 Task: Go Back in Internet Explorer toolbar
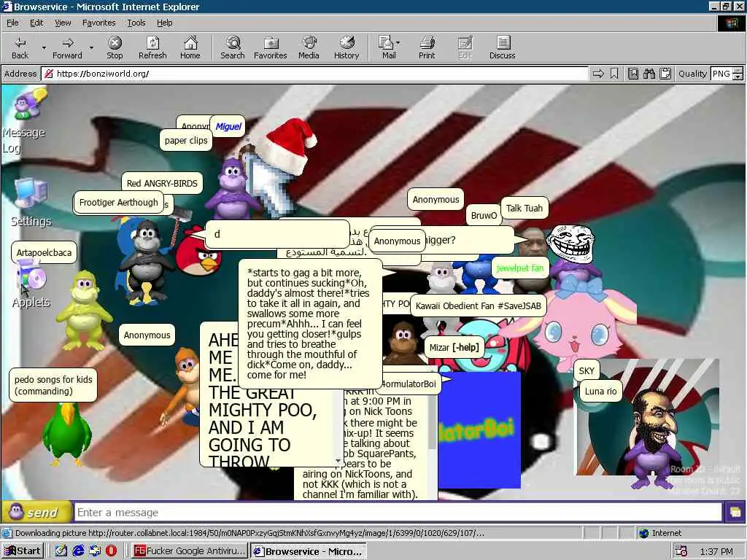pos(20,47)
